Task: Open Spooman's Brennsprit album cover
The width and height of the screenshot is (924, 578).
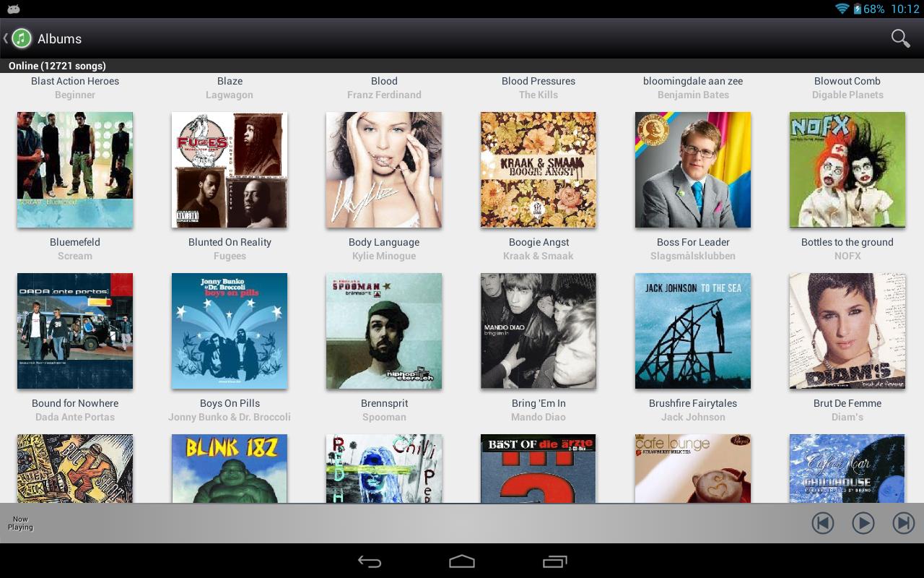Action: (x=384, y=331)
